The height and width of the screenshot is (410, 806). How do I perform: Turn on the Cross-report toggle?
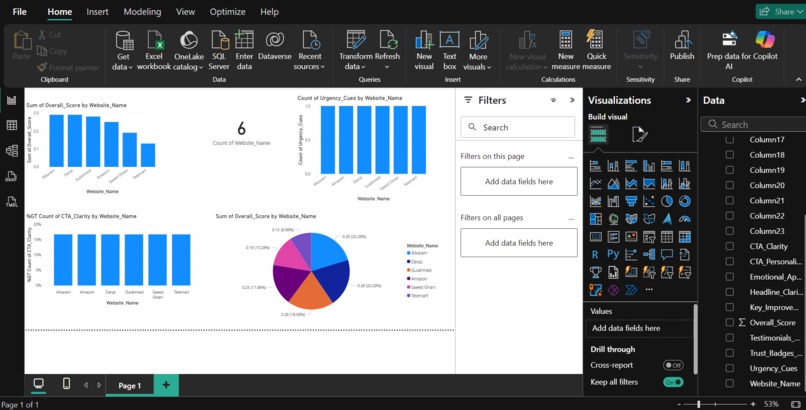[x=673, y=365]
